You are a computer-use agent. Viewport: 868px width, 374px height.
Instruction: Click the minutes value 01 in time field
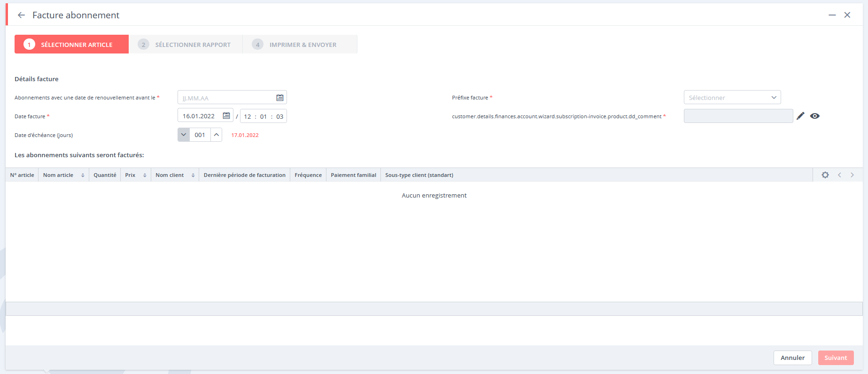coord(263,116)
